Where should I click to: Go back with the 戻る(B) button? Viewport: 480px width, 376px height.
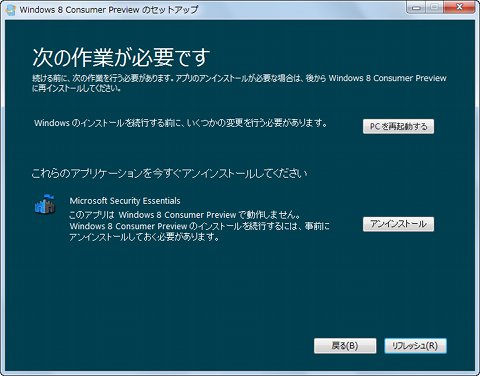345,346
